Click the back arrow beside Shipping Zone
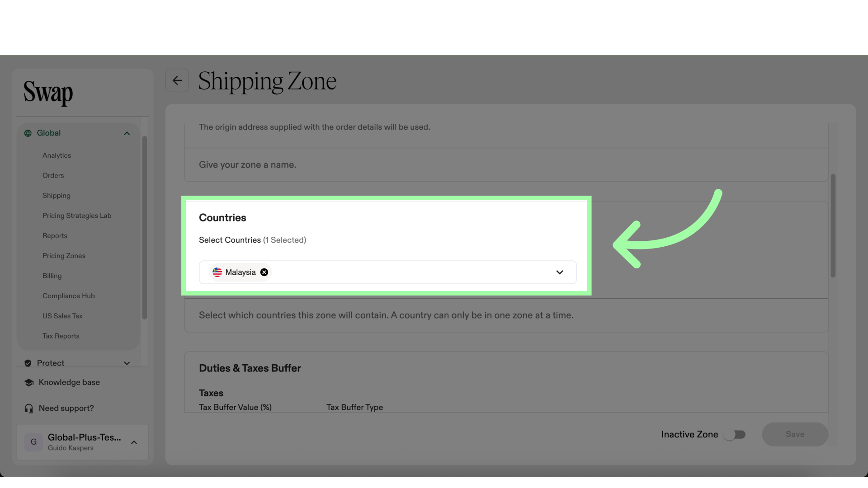 [177, 80]
